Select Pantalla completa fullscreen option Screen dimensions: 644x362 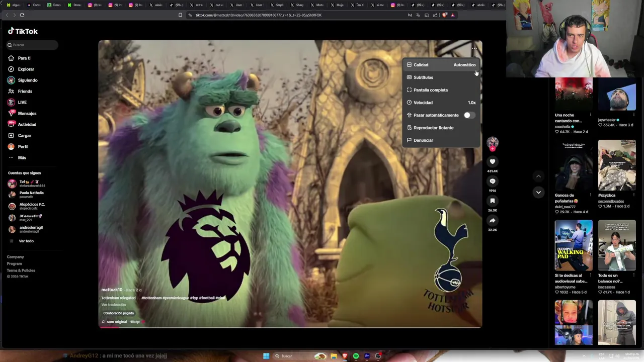[x=441, y=90]
